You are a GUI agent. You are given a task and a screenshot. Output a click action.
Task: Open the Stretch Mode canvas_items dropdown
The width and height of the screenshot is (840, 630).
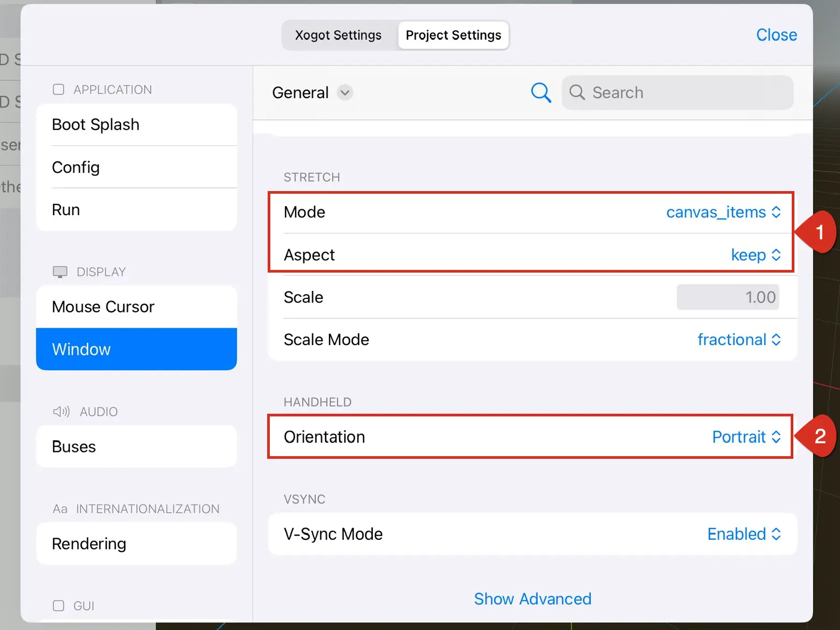pos(723,212)
